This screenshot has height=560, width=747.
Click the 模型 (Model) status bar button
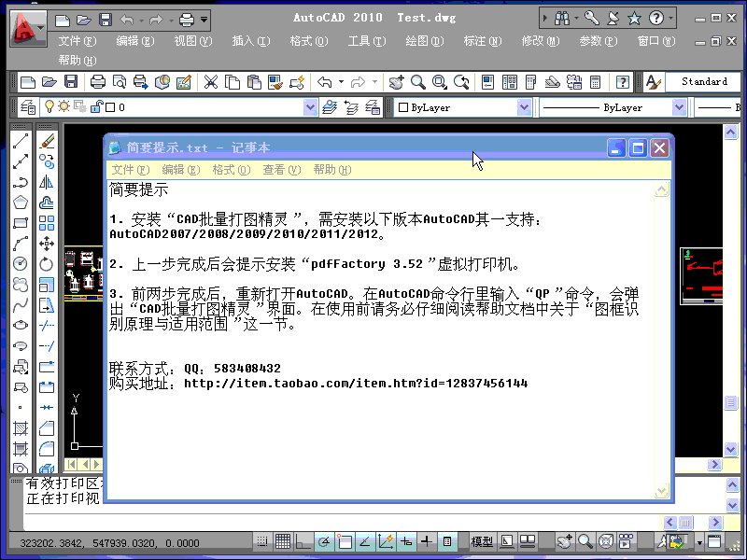pos(482,541)
